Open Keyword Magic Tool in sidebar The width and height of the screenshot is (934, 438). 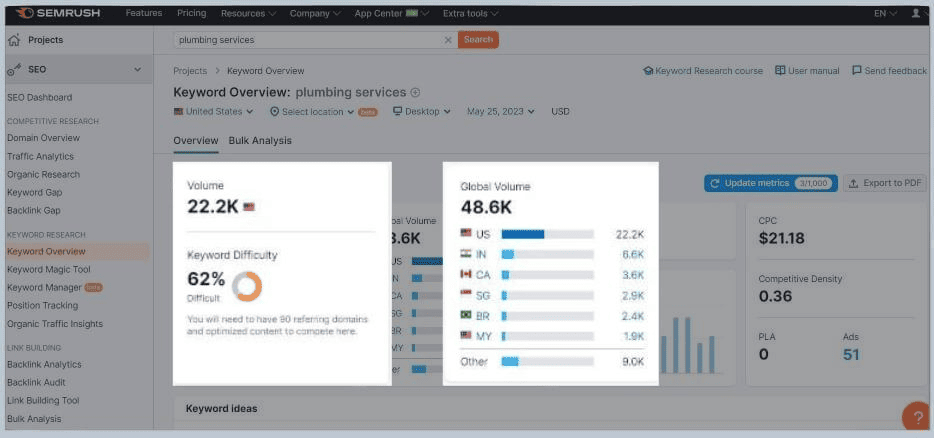pyautogui.click(x=49, y=270)
